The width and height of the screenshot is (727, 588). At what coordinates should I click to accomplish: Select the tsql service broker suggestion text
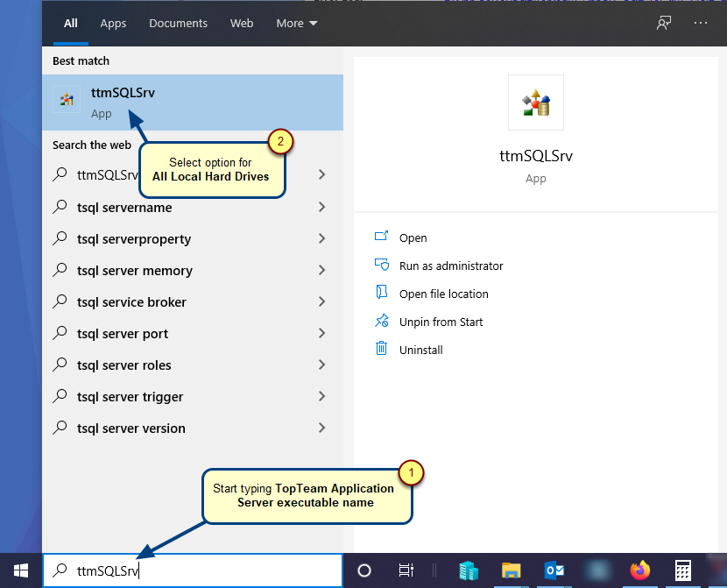(131, 301)
